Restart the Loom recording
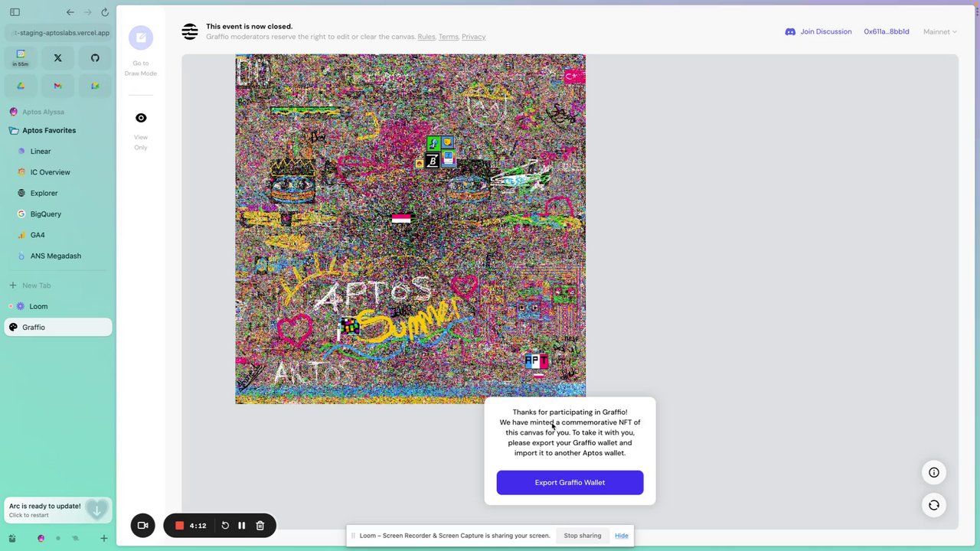This screenshot has height=551, width=980. click(225, 526)
